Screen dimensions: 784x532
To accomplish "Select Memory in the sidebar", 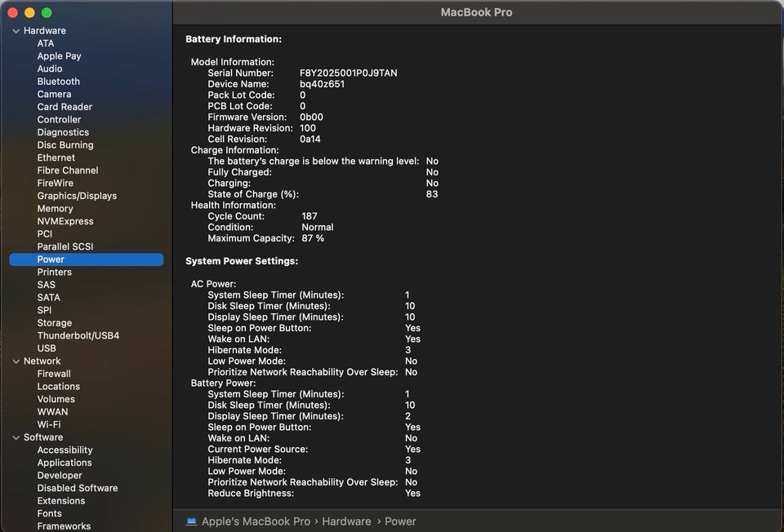I will click(x=55, y=209).
